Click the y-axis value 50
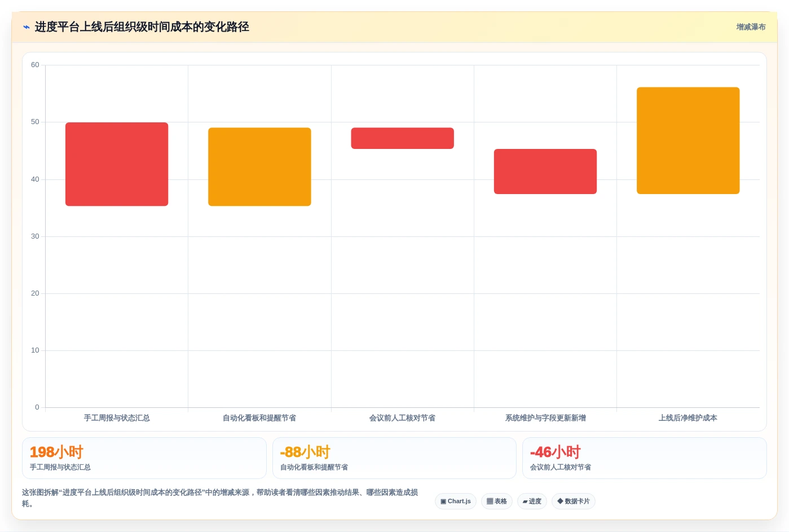 (35, 122)
